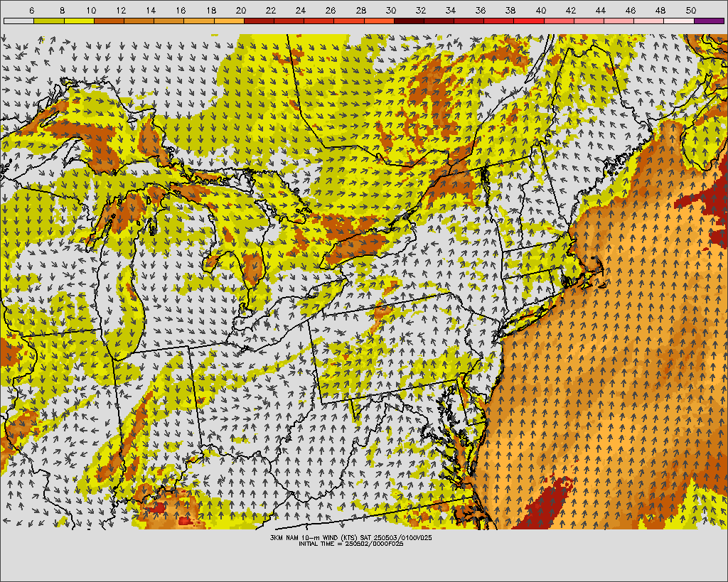Click the legend label "22"

(271, 10)
